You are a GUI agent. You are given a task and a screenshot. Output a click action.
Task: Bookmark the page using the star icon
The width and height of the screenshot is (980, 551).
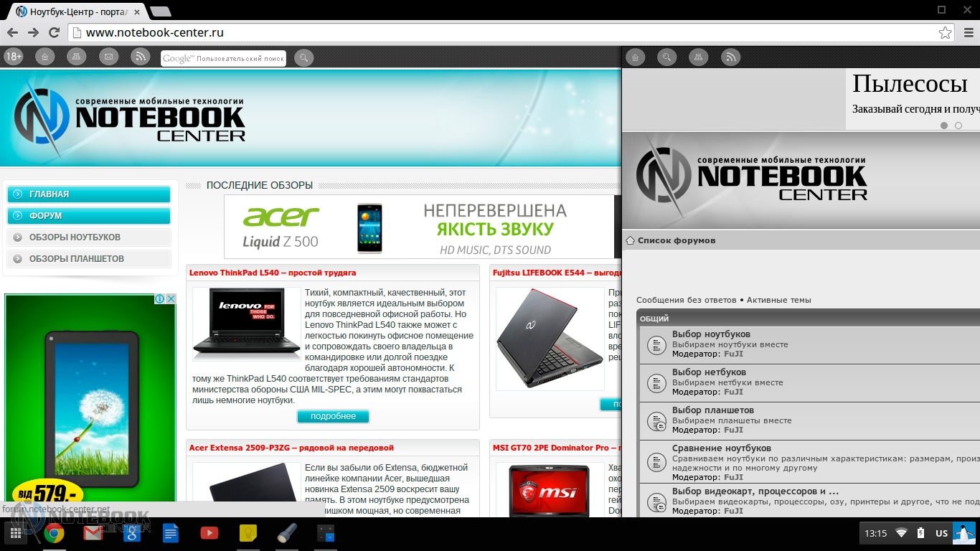click(945, 32)
